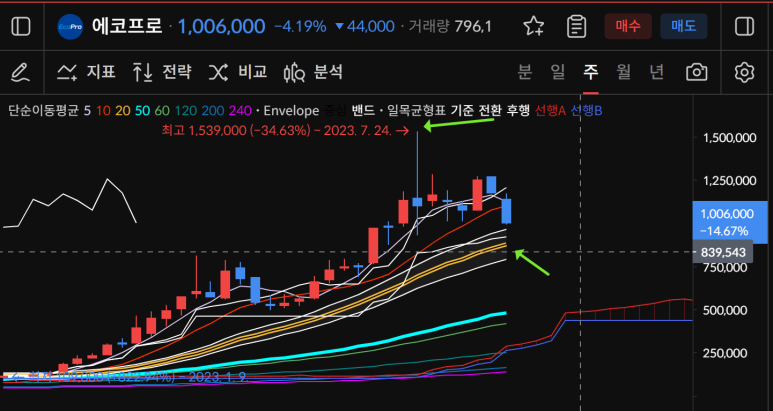Select the 주 weekly timeframe
The image size is (773, 411).
pos(591,72)
